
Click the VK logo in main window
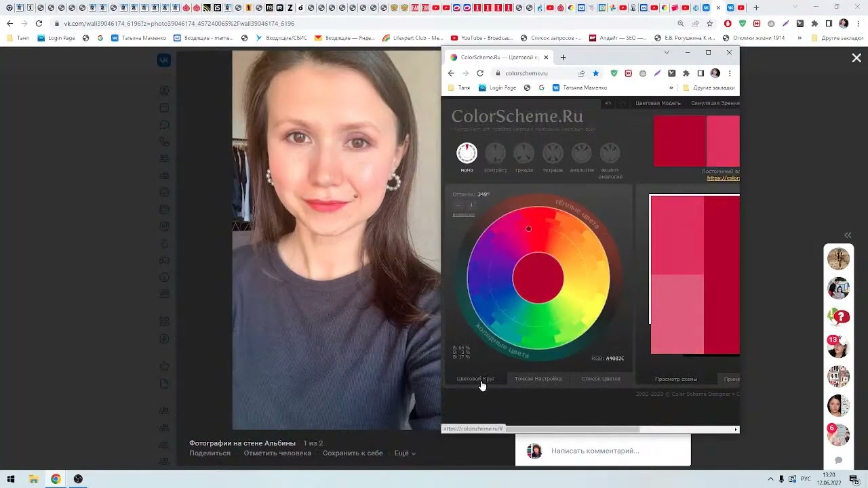(164, 60)
